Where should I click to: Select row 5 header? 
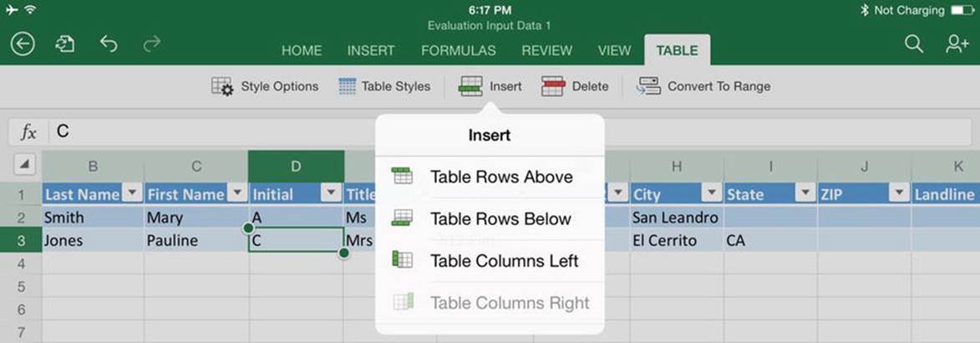[x=21, y=287]
